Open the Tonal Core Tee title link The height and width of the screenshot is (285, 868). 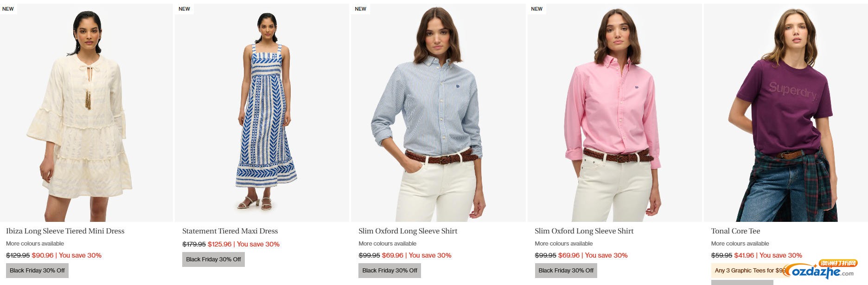coord(735,231)
